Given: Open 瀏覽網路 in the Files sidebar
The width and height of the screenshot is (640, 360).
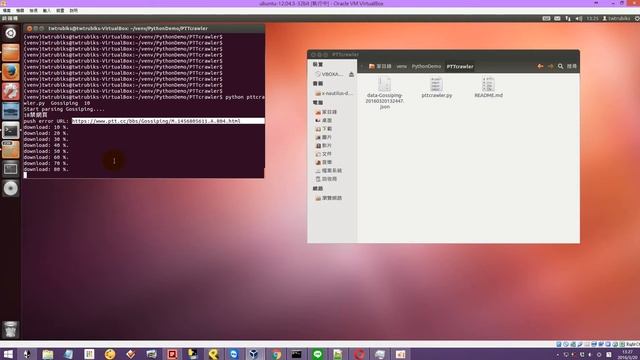Looking at the screenshot, I should tap(329, 198).
